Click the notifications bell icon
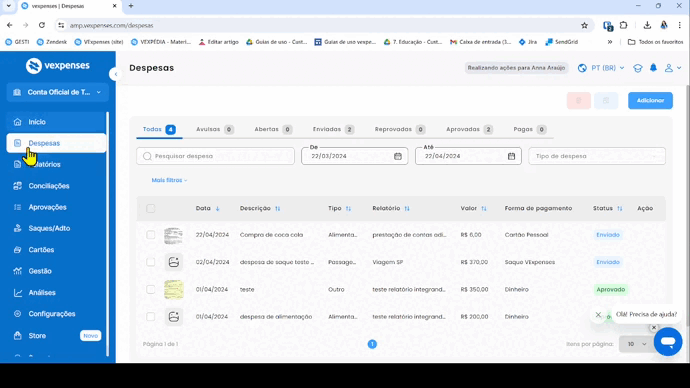Viewport: 690px width, 388px height. point(653,68)
